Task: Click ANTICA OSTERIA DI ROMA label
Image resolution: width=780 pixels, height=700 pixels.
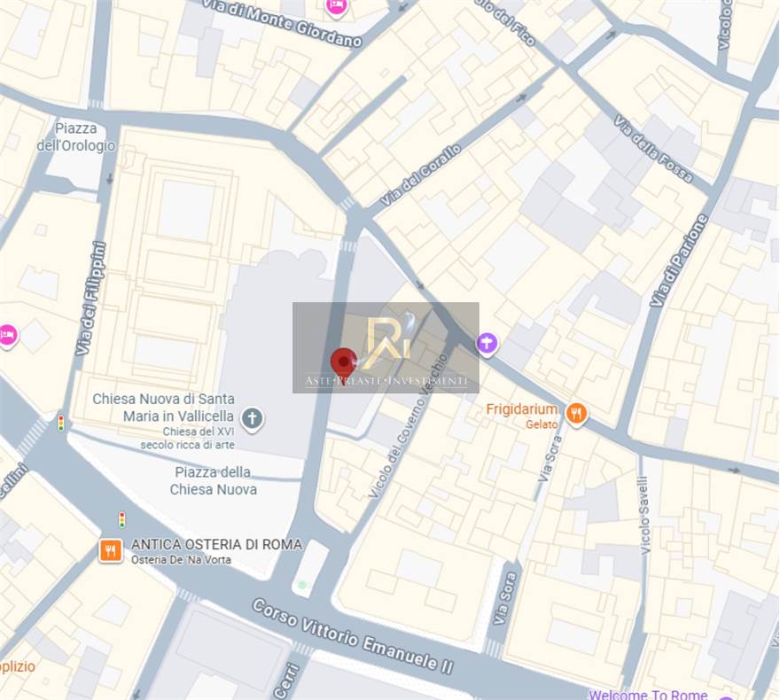Action: click(x=216, y=544)
